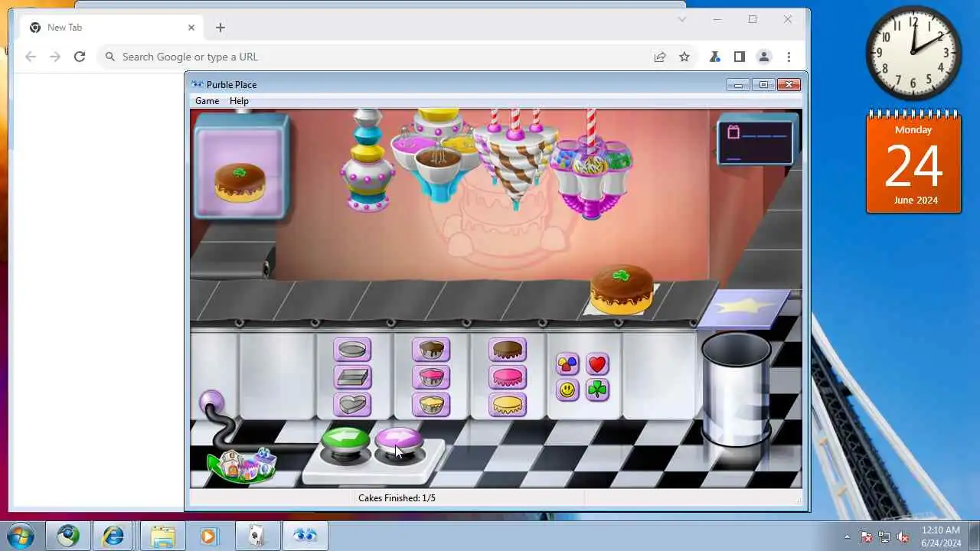Click the calendar gadget showing 24
The height and width of the screenshot is (551, 980).
pyautogui.click(x=913, y=161)
